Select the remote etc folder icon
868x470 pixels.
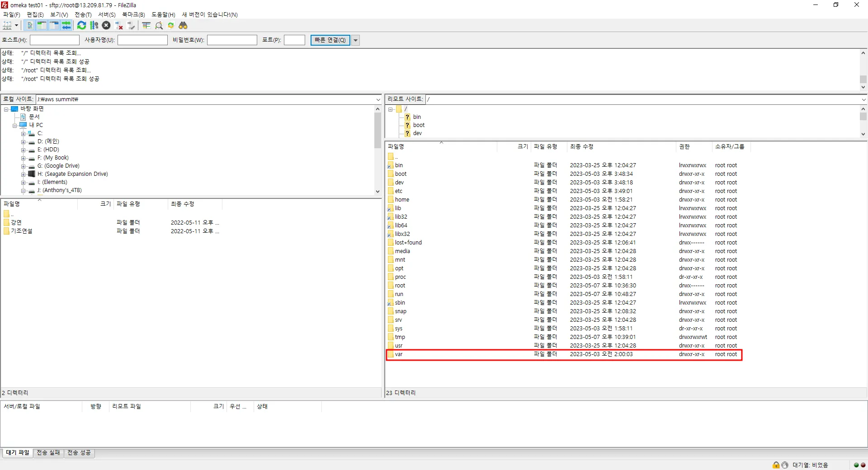coord(391,191)
